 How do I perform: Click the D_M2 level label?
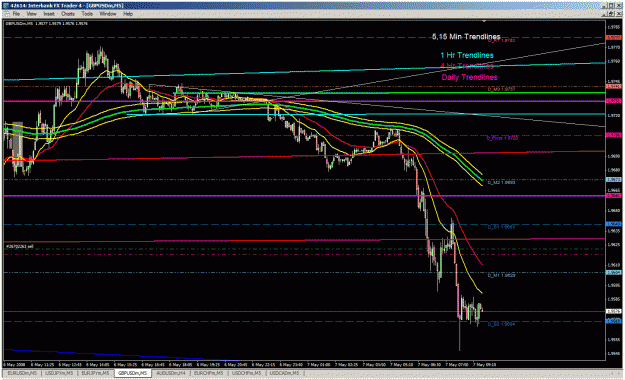click(501, 182)
